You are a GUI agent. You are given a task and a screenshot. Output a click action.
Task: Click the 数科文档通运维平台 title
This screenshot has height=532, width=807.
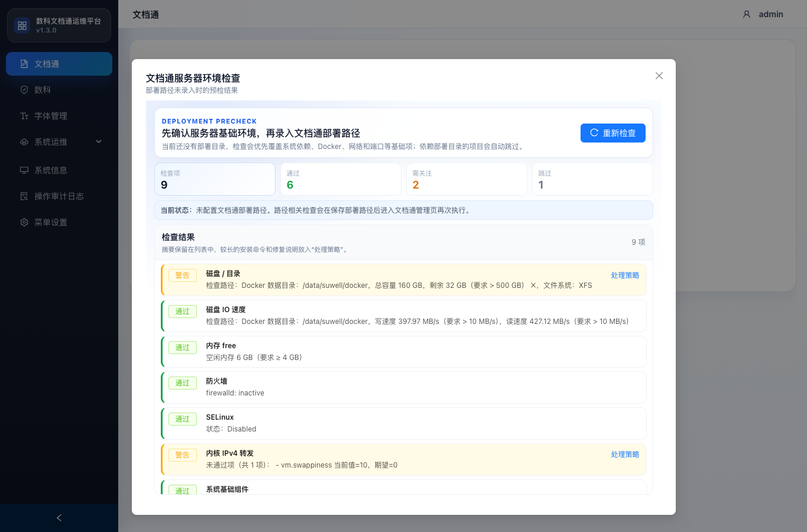click(x=69, y=21)
